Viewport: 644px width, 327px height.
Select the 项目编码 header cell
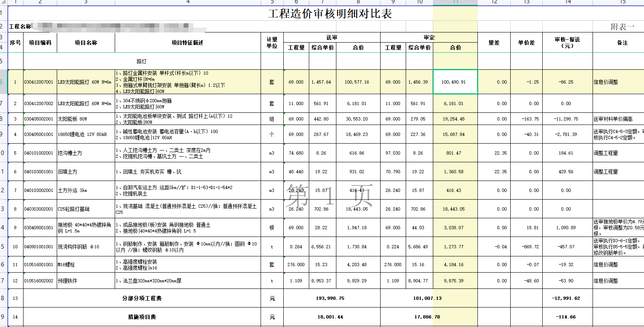tap(40, 43)
